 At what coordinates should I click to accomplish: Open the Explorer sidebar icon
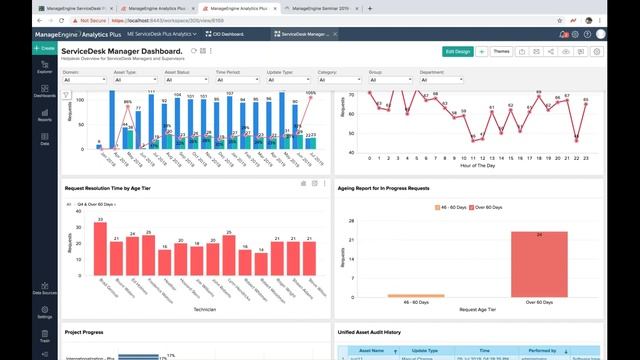44,67
